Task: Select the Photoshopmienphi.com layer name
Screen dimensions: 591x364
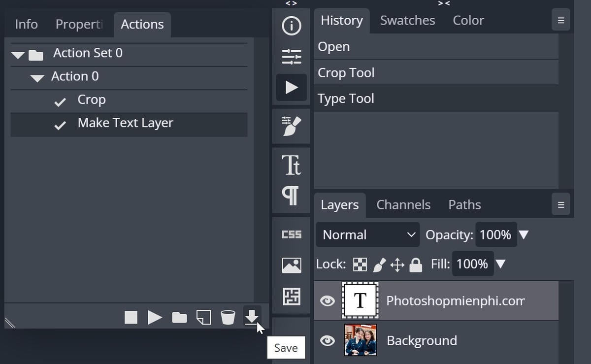Action: pyautogui.click(x=456, y=300)
